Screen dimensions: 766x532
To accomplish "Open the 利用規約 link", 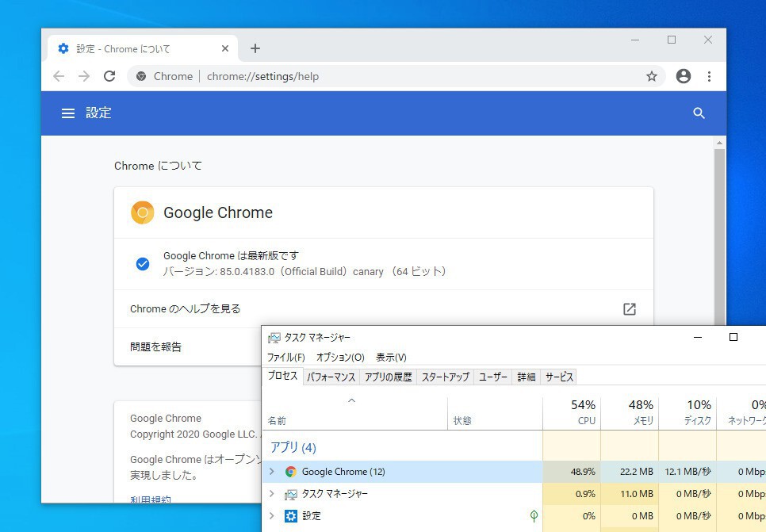I will [151, 499].
